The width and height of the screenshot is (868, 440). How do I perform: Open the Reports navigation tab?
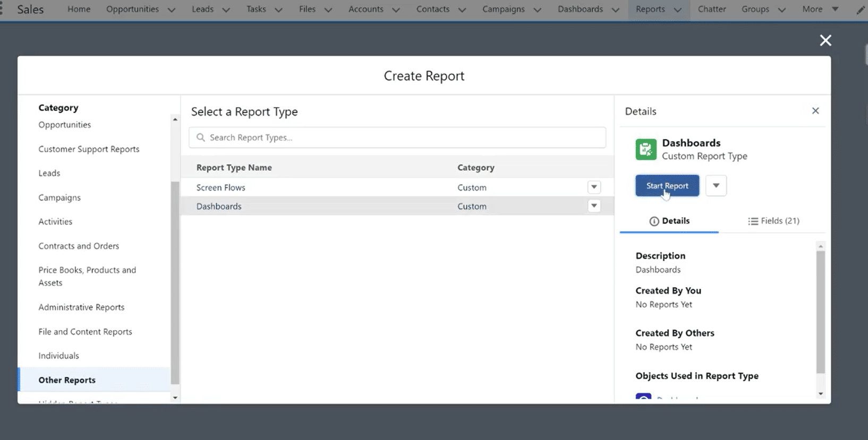(650, 9)
